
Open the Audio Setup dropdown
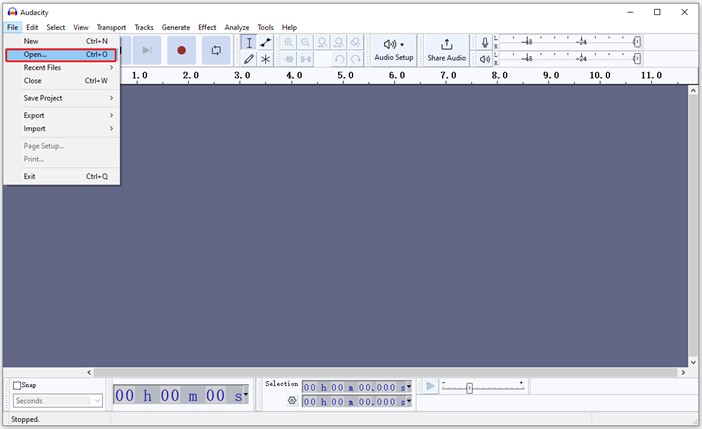[393, 50]
